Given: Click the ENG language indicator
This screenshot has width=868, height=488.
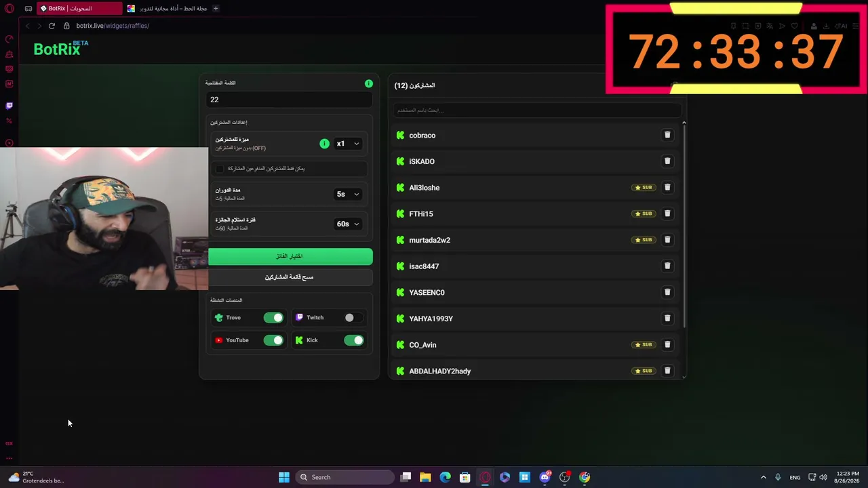Looking at the screenshot, I should (x=795, y=477).
